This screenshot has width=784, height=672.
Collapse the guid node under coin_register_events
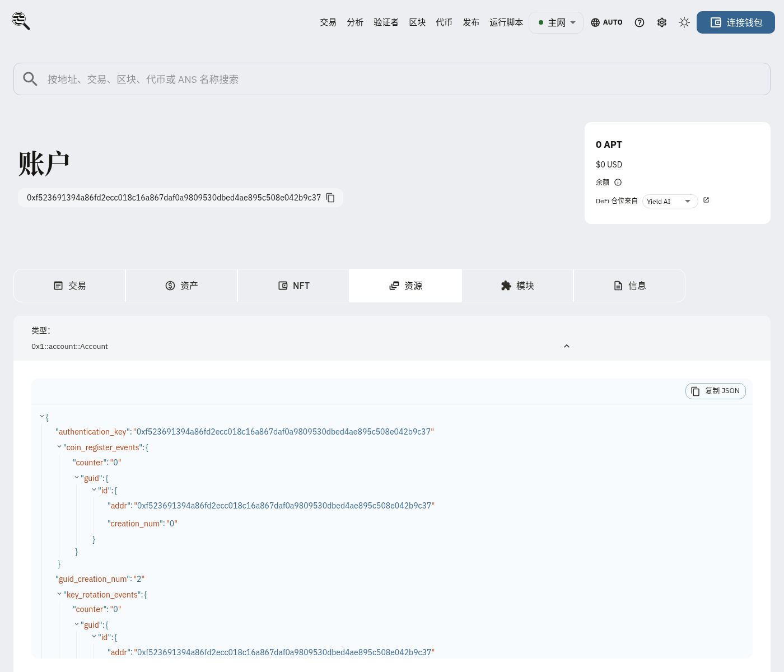77,478
